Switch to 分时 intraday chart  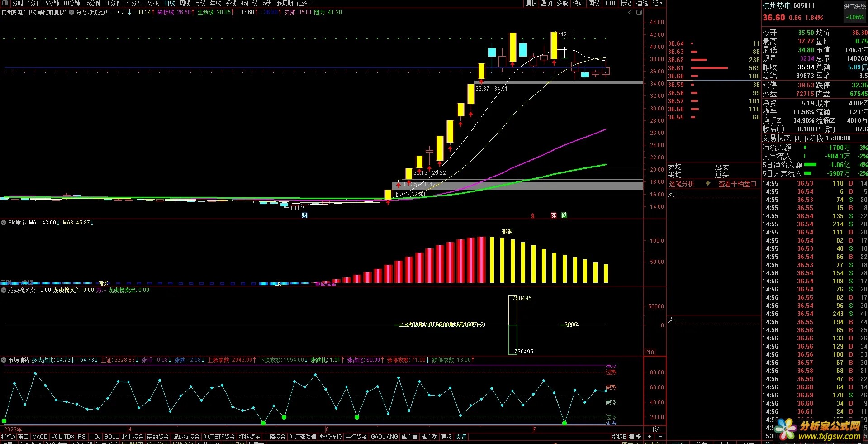(x=18, y=3)
